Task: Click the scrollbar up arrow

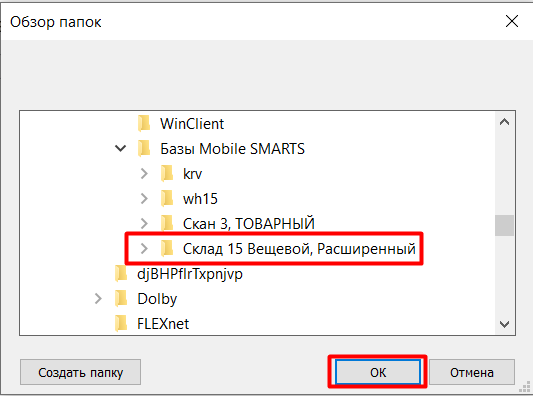Action: pos(504,122)
